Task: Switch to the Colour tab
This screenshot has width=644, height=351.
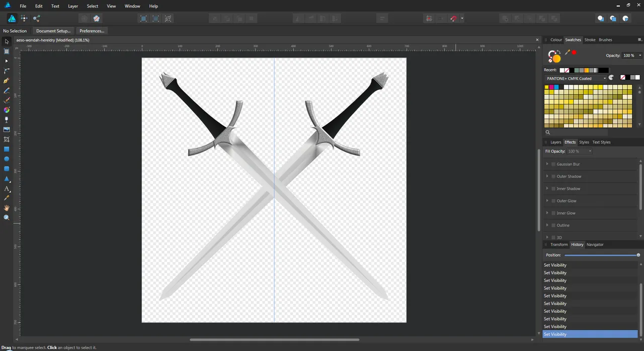Action: click(x=556, y=40)
